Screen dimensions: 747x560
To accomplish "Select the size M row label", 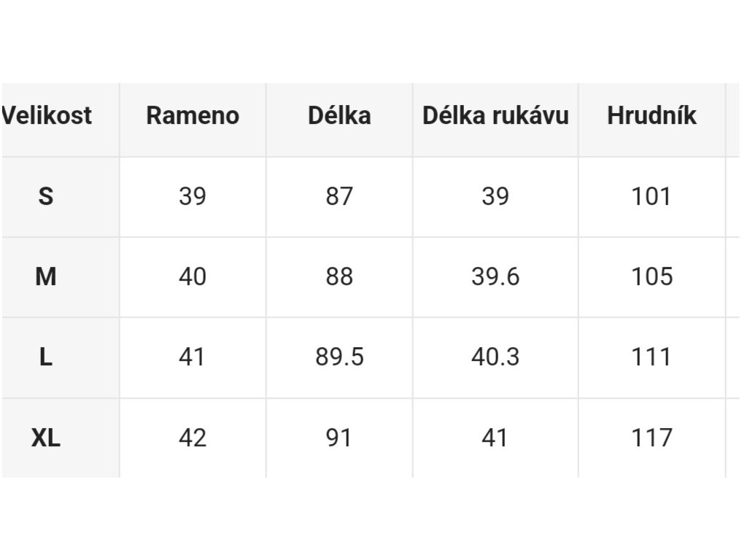I will coord(46,276).
